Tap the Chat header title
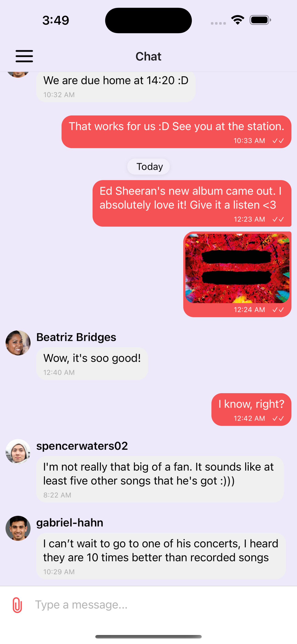The height and width of the screenshot is (644, 297). [148, 56]
